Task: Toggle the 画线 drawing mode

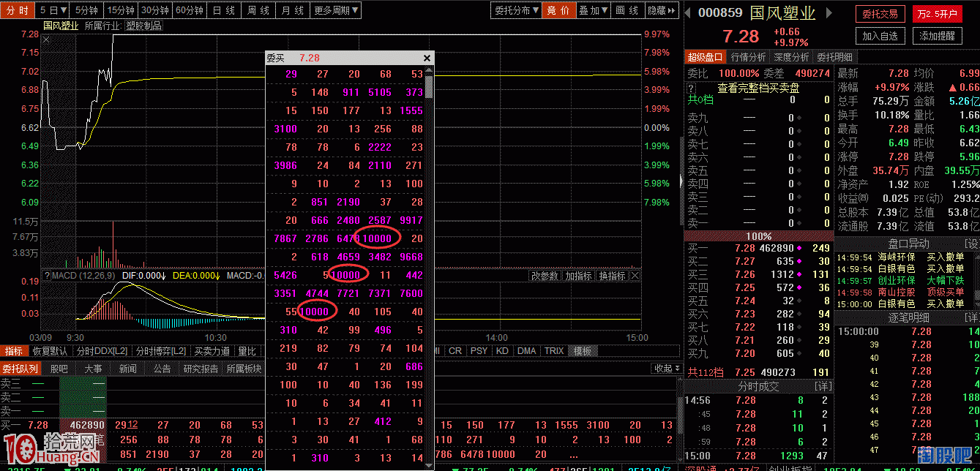Action: pyautogui.click(x=626, y=10)
